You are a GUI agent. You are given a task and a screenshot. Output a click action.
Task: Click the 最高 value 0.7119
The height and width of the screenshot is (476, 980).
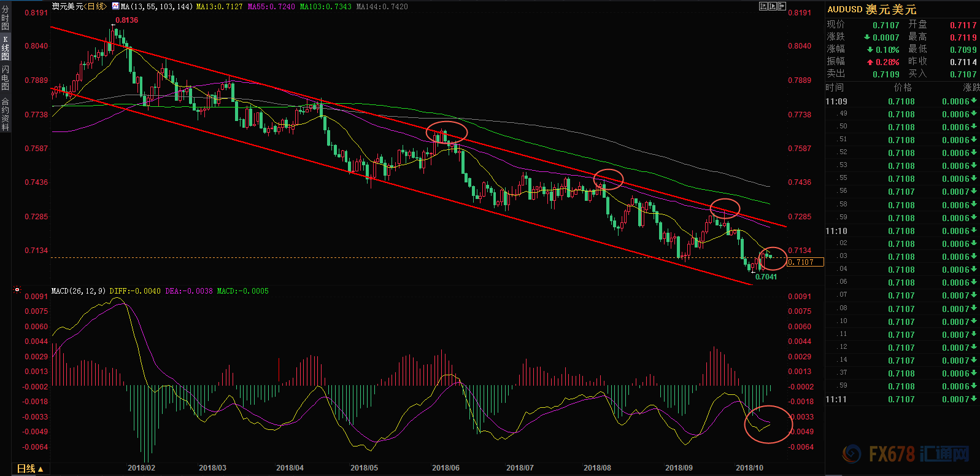[963, 37]
